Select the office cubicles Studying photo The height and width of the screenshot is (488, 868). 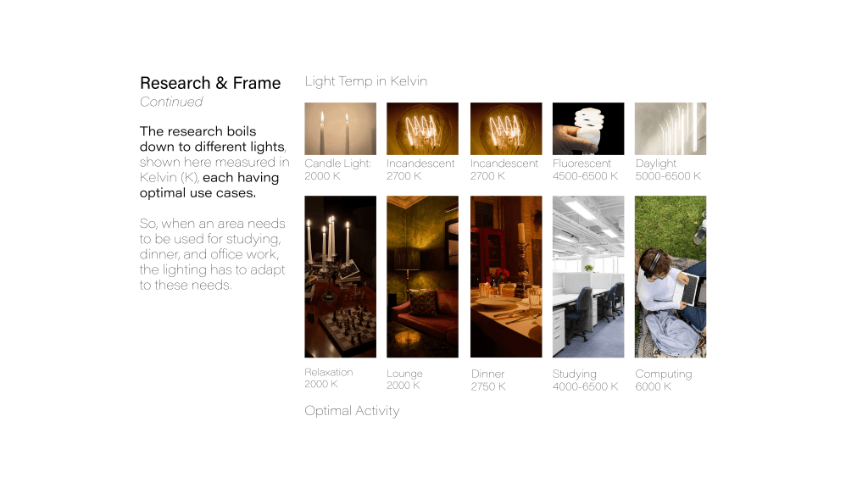(588, 277)
